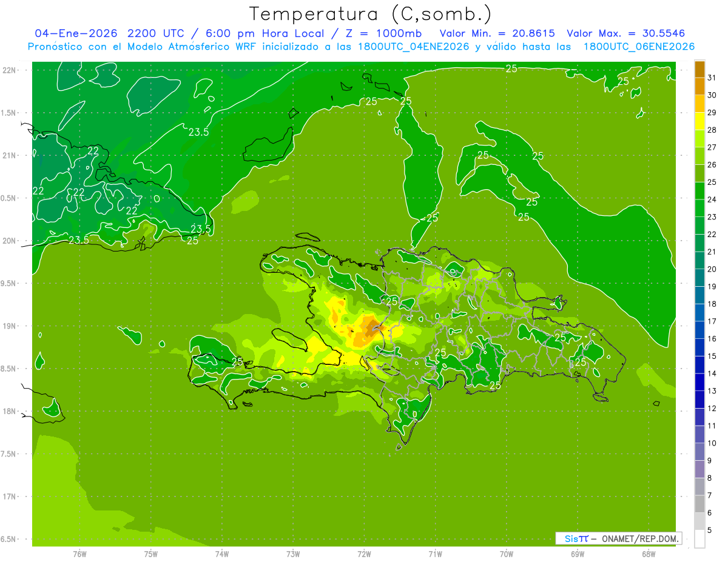The width and height of the screenshot is (728, 562).
Task: Click the color bar label 10
Action: pyautogui.click(x=712, y=443)
